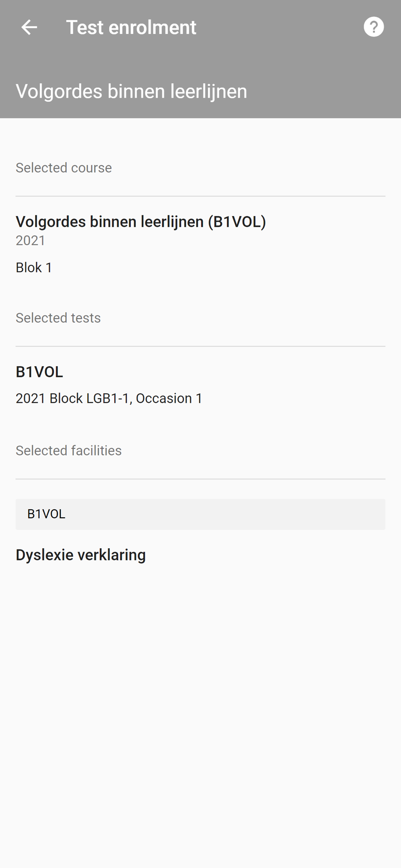Open the B1VOL test entry
Viewport: 401px width, 868px height.
click(39, 372)
